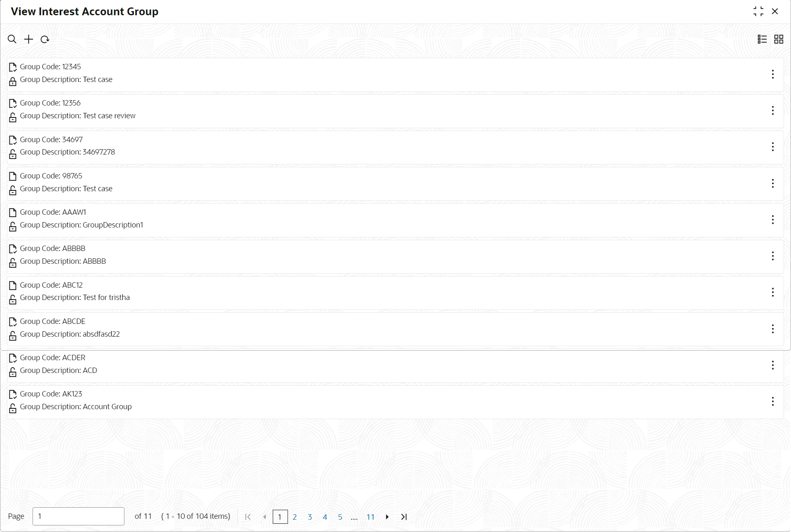The image size is (791, 532).
Task: Click lock icon of Group Code 12345
Action: point(13,82)
